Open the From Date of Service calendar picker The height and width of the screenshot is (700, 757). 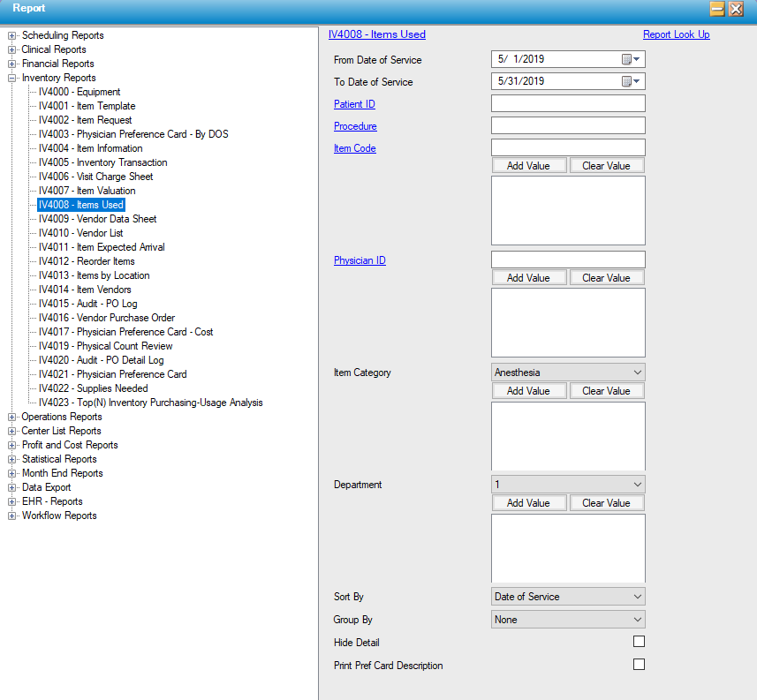click(x=631, y=60)
